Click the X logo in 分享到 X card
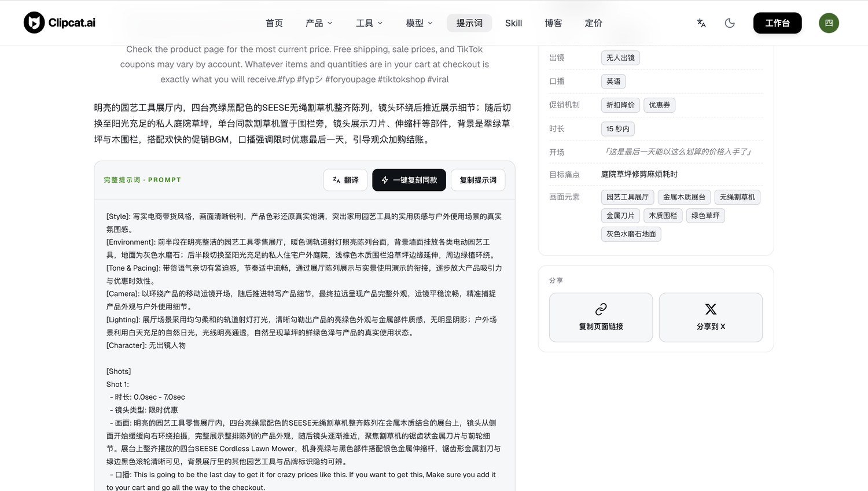 (x=711, y=309)
